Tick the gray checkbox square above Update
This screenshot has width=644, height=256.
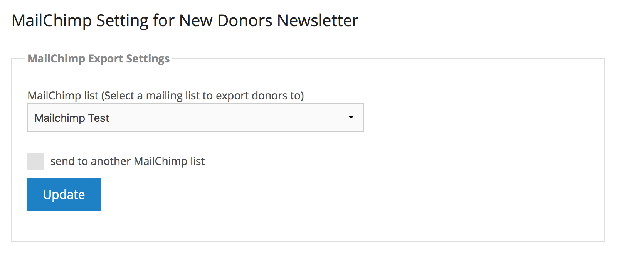tap(36, 162)
